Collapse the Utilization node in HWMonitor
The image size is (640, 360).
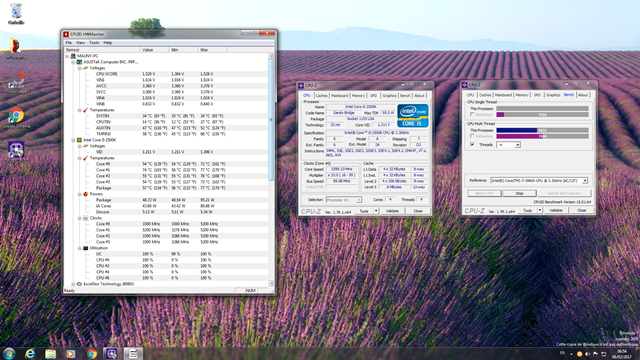click(80, 248)
